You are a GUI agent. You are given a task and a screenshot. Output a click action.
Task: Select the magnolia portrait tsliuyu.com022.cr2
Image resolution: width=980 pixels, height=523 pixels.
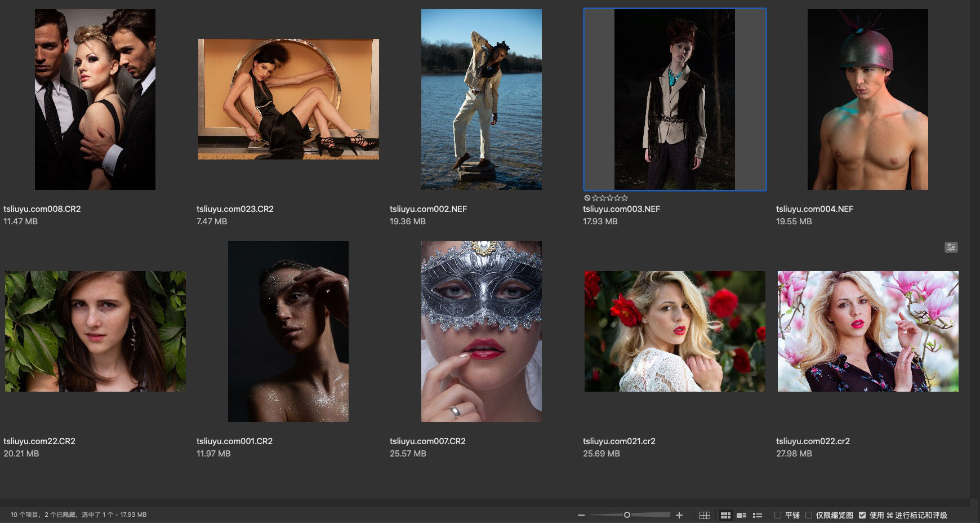pos(868,331)
